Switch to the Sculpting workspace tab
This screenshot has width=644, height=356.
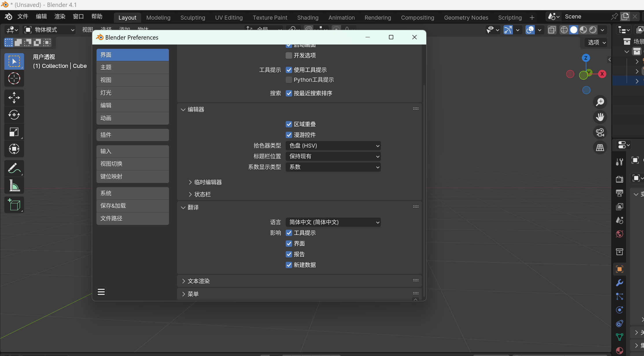193,18
